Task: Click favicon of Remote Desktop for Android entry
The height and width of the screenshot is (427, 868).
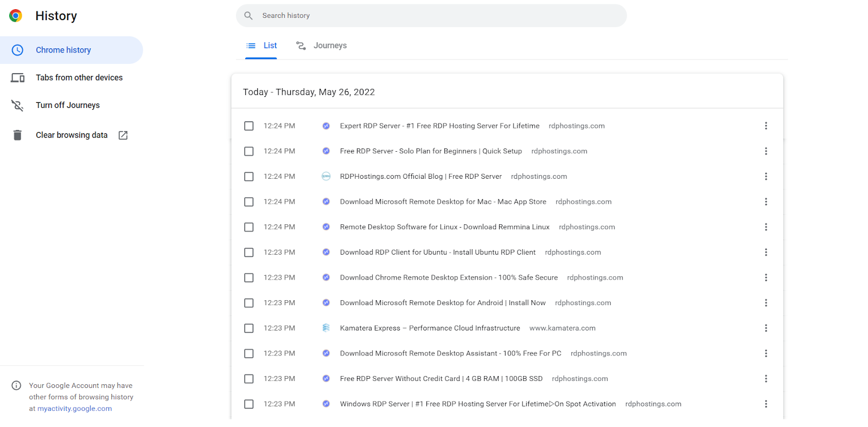Action: 326,303
